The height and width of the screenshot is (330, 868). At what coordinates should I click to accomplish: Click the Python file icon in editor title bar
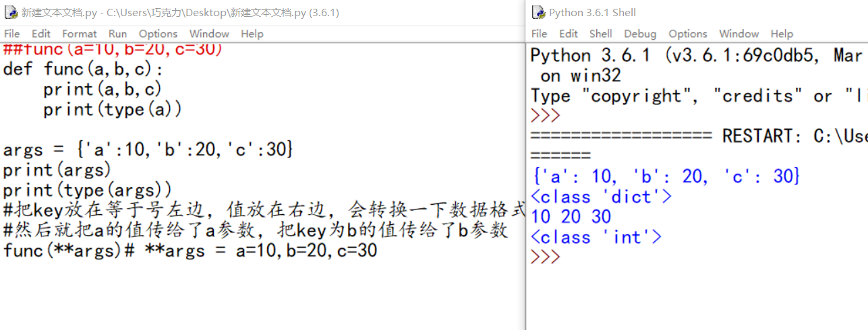[x=11, y=13]
